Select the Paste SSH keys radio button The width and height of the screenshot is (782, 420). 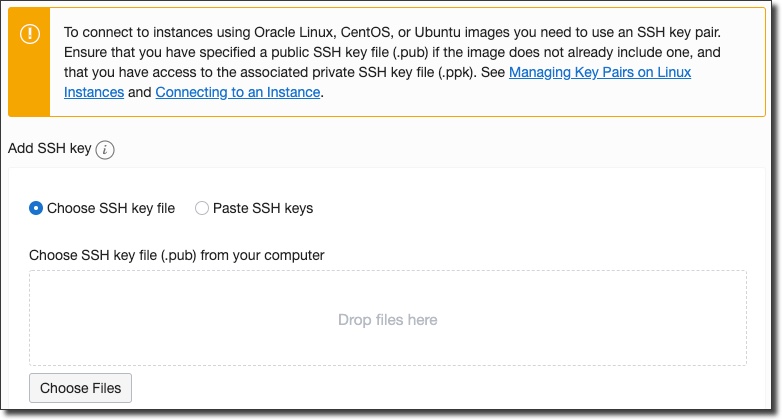[202, 208]
